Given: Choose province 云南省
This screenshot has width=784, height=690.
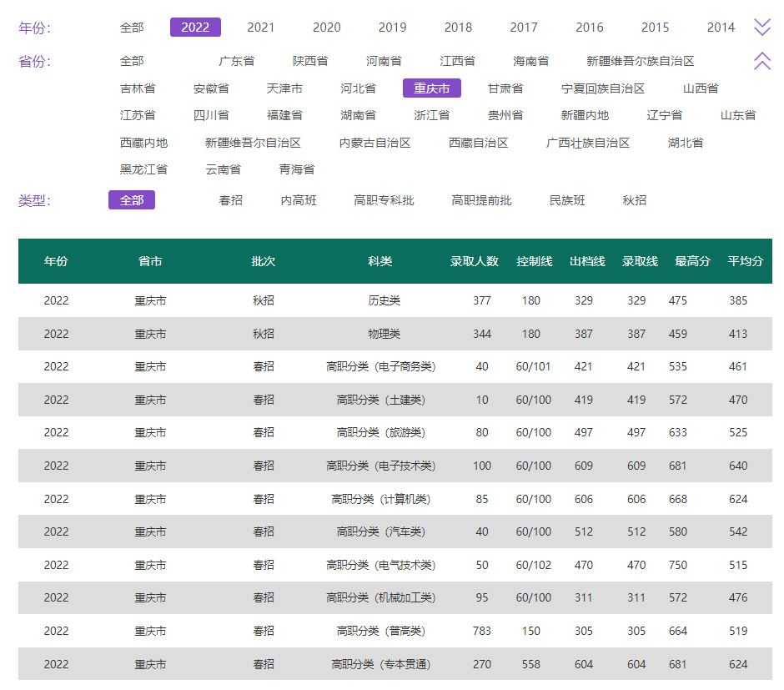Looking at the screenshot, I should tap(223, 169).
